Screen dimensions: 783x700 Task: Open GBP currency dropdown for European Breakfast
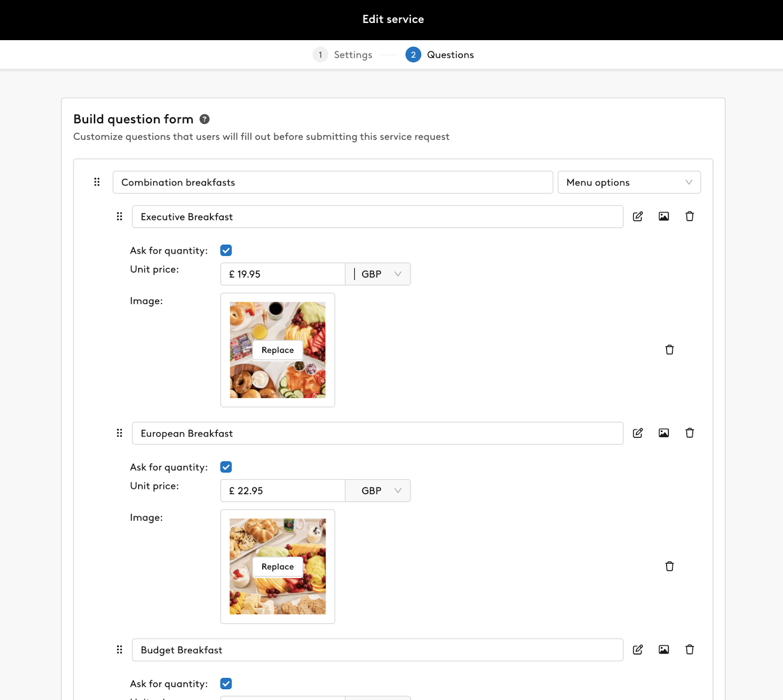point(378,491)
